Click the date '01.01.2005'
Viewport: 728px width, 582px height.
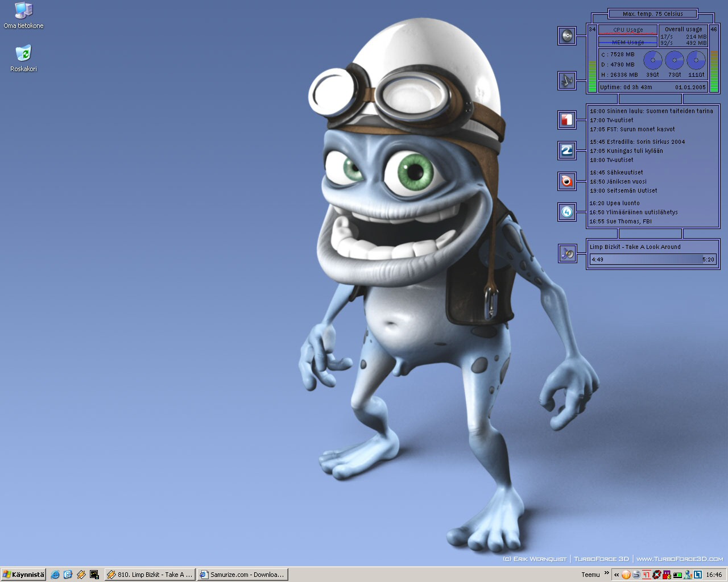click(690, 87)
